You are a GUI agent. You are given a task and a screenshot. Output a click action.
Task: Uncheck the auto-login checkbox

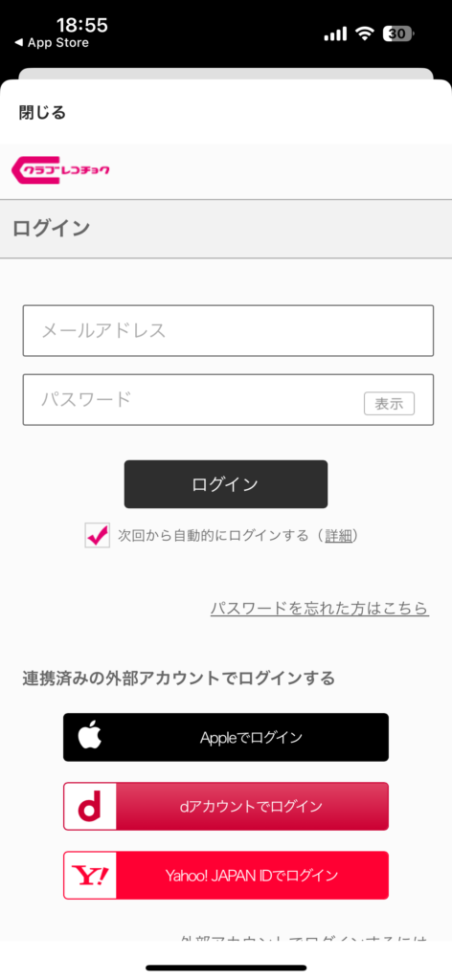98,536
